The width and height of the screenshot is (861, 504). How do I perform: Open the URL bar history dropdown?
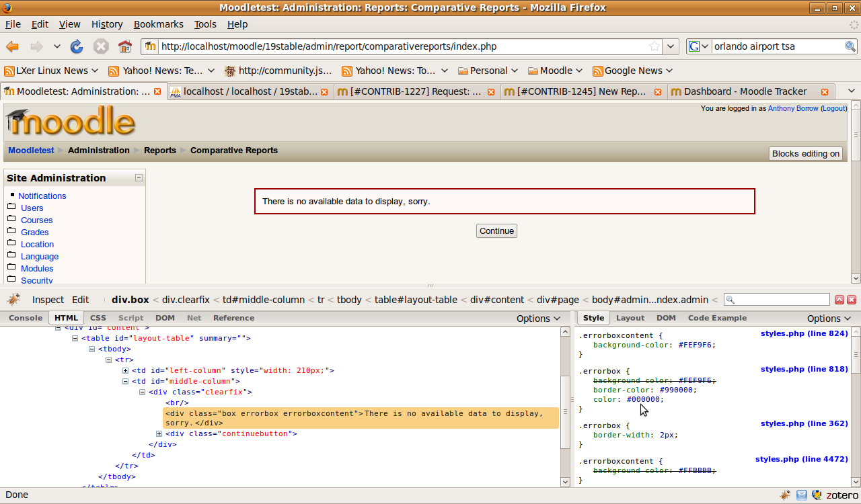coord(671,46)
